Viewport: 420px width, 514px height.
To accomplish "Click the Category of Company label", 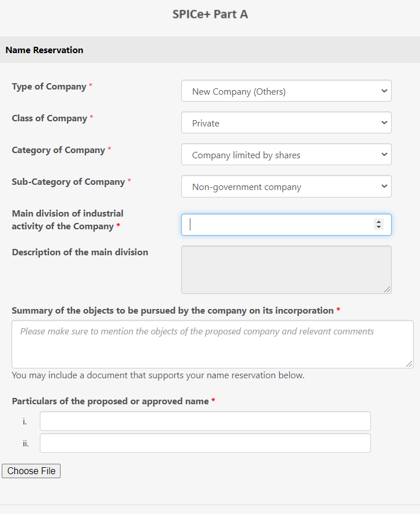I will (x=58, y=150).
